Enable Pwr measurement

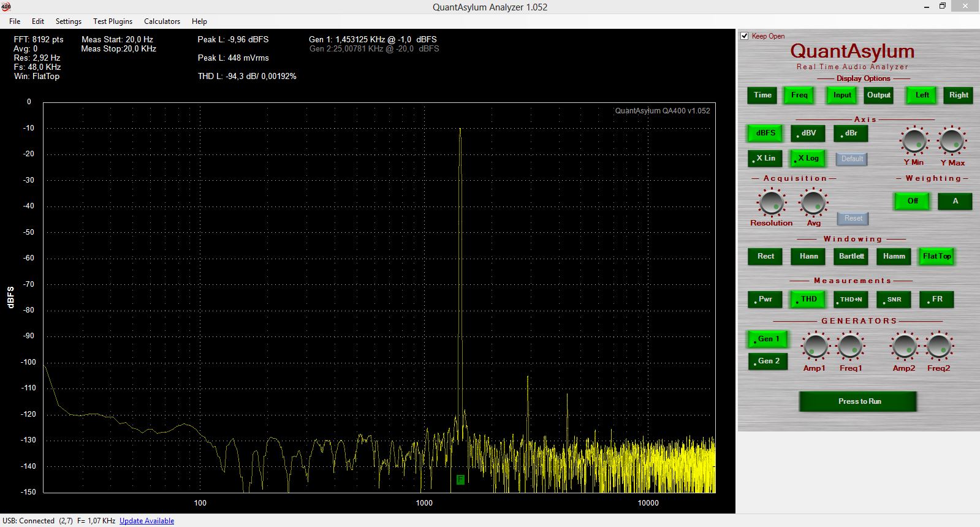tap(765, 299)
